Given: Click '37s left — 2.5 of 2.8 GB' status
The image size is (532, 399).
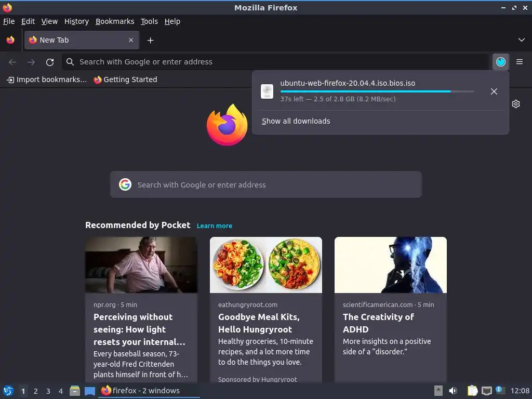Looking at the screenshot, I should click(338, 99).
